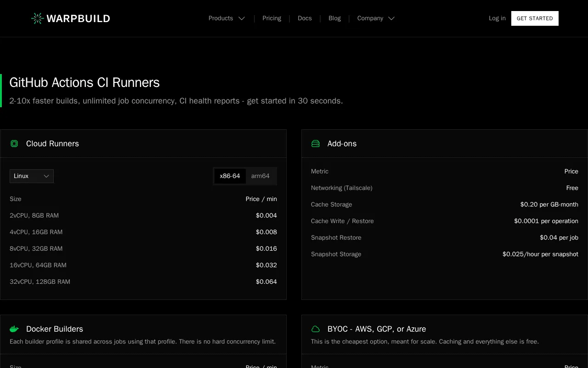The height and width of the screenshot is (368, 588).
Task: Select the Cache Write / Restore metric
Action: click(x=342, y=221)
